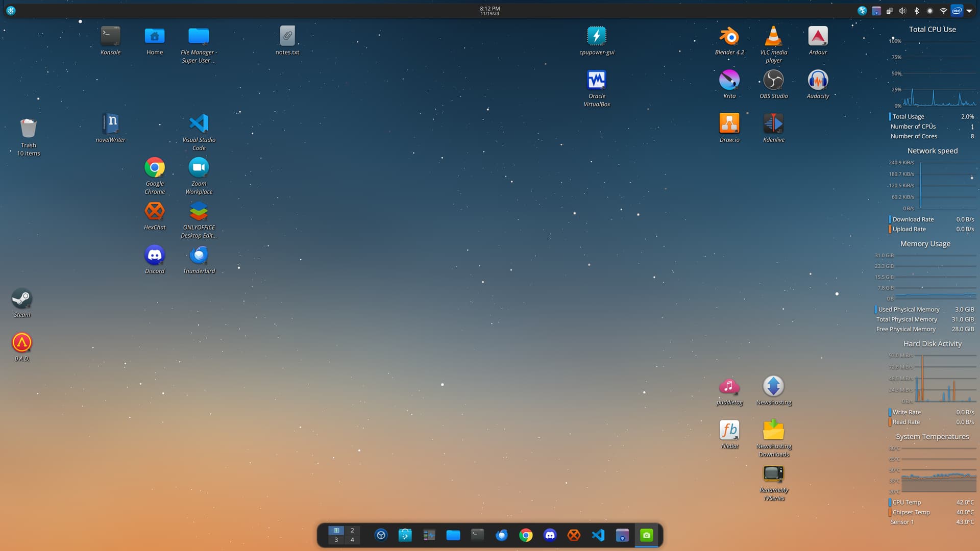
Task: Open the screenshot tool in the dock
Action: 646,535
